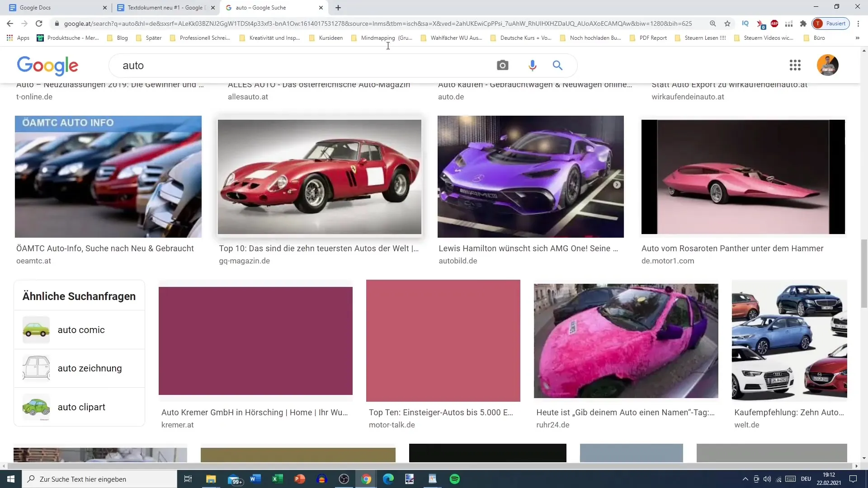Open Auto vom Rosaroten Panther result title
Image resolution: width=868 pixels, height=488 pixels.
point(732,249)
